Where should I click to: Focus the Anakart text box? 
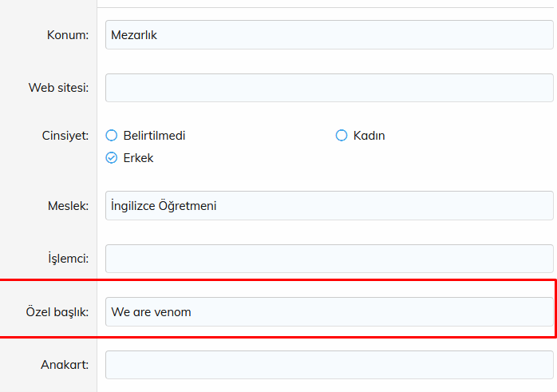[329, 365]
